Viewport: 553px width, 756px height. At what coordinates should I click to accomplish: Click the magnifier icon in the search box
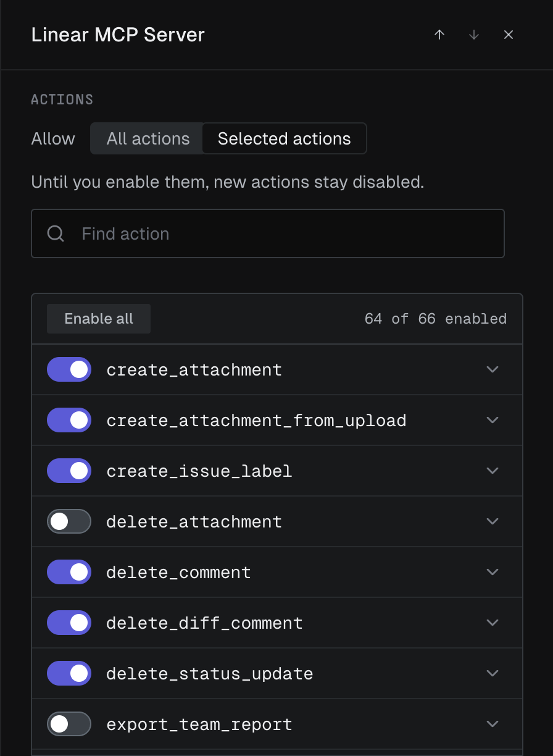pyautogui.click(x=56, y=233)
